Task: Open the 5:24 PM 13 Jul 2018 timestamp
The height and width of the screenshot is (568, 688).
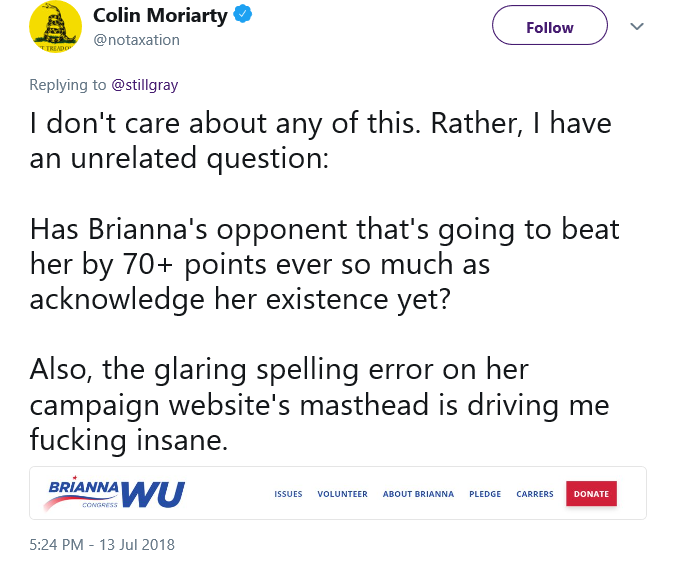Action: (102, 544)
